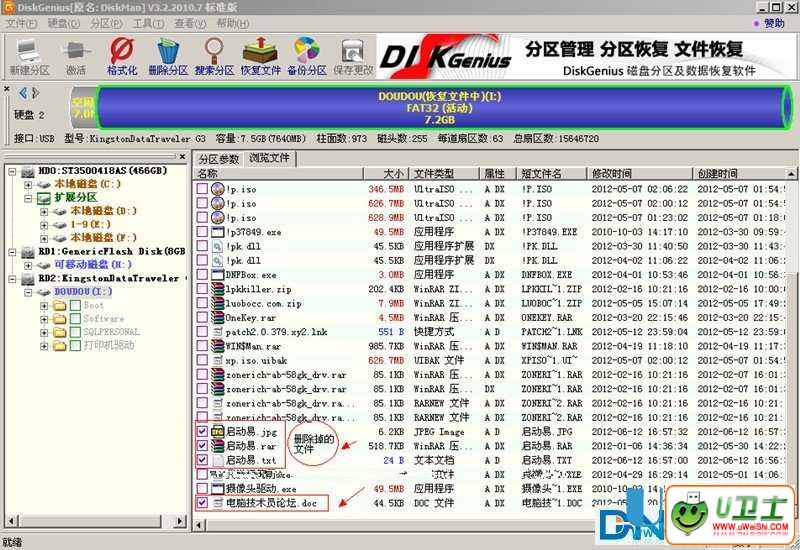
Task: Click the 删除分区 trash icon
Action: click(x=168, y=57)
